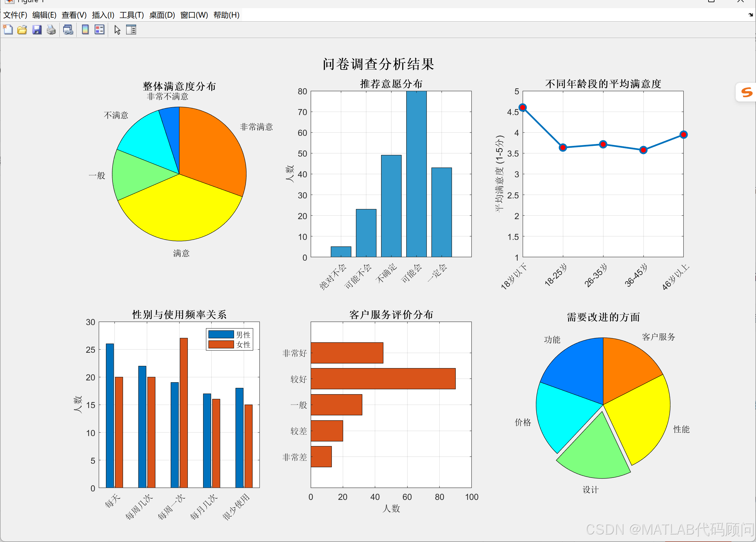Click the 窗口(W) menu item
Screen dimensions: 756x542
[x=194, y=15]
